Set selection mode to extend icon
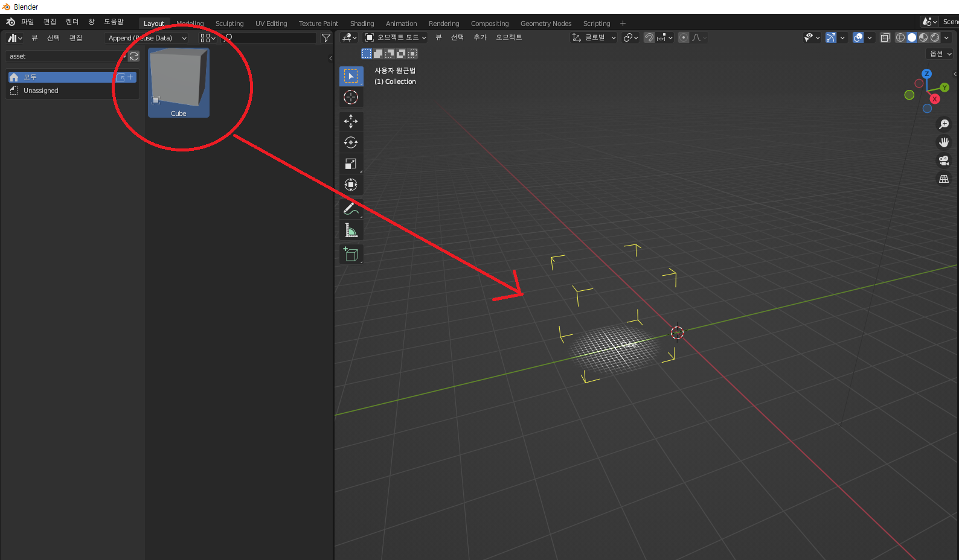The image size is (959, 560). tap(378, 54)
